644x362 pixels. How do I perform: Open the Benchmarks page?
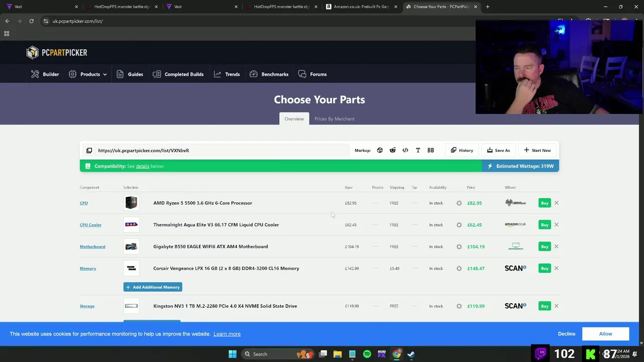(x=269, y=74)
